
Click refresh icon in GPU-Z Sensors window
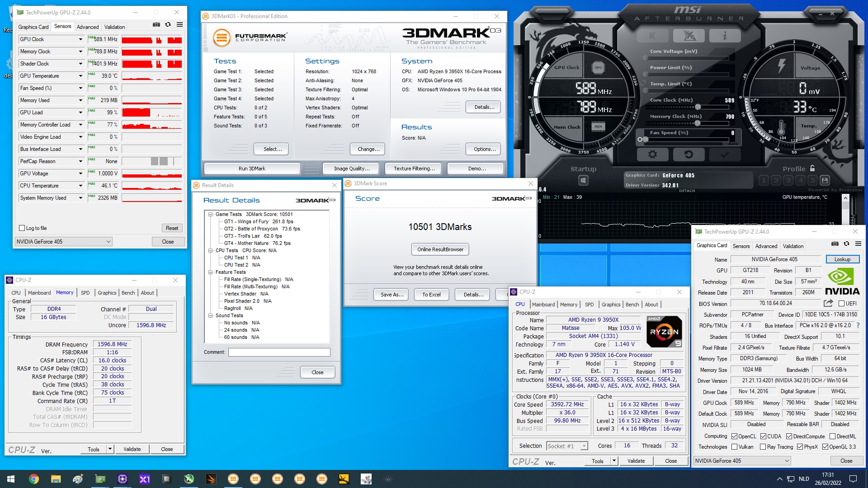pos(168,24)
